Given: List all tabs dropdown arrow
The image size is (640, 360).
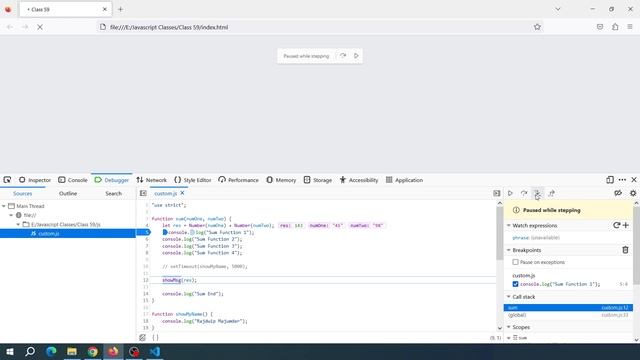Looking at the screenshot, I should 558,9.
